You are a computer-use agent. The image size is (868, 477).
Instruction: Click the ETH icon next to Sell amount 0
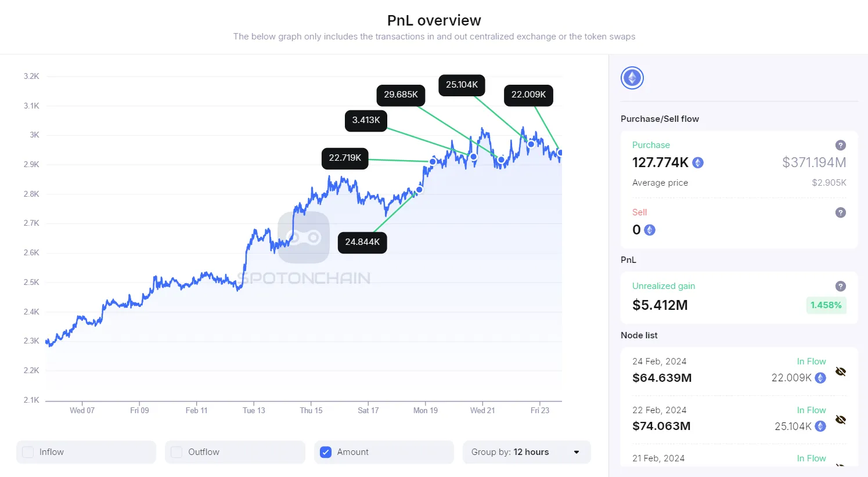[650, 230]
